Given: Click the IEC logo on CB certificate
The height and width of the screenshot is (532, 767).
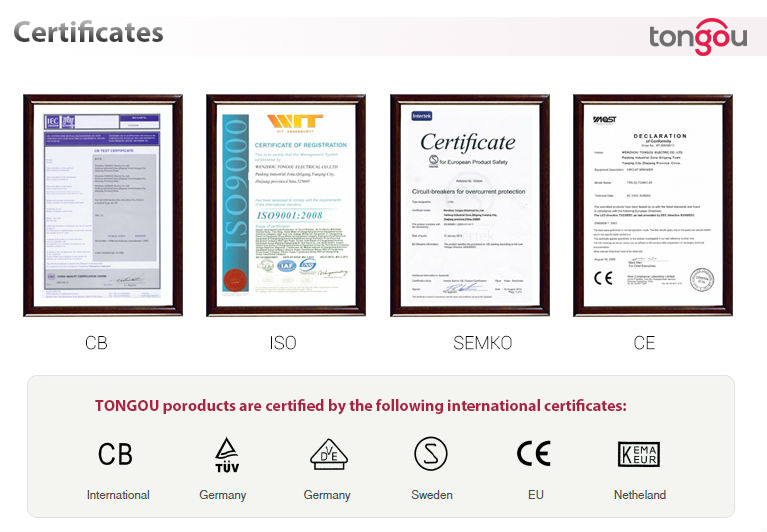Looking at the screenshot, I should tap(53, 122).
